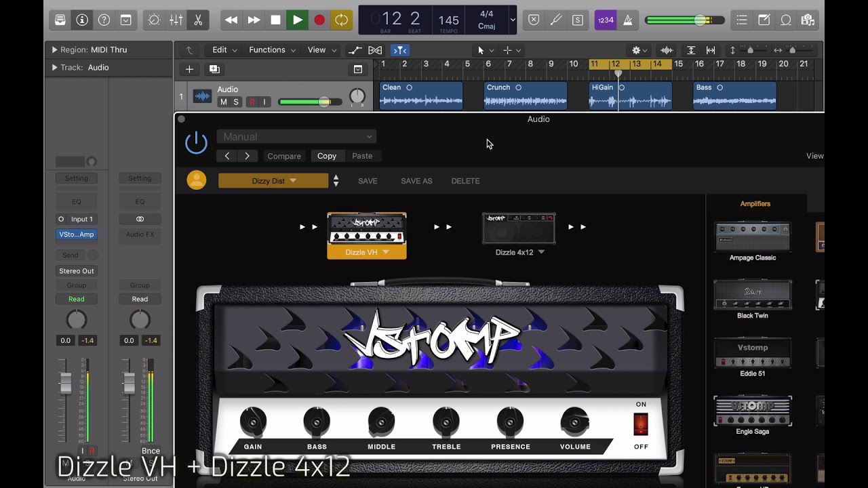The width and height of the screenshot is (868, 488).
Task: Mute the Audio track with M button
Action: (x=224, y=102)
